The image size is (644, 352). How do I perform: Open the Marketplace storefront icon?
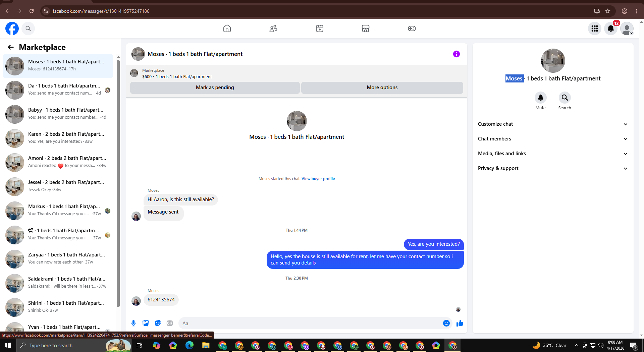point(366,28)
